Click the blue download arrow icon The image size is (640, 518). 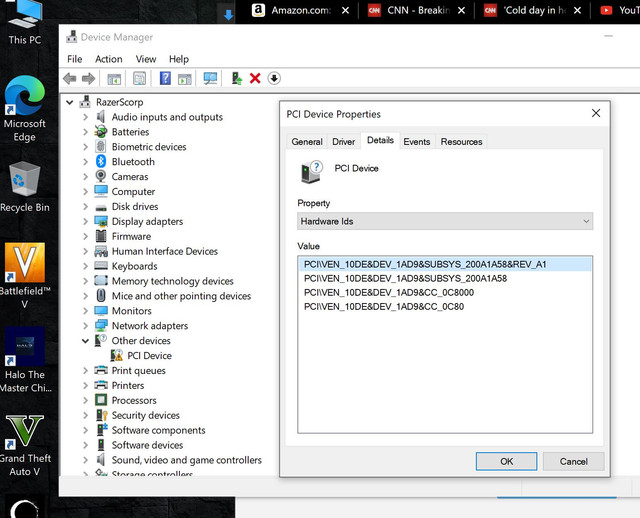click(229, 15)
